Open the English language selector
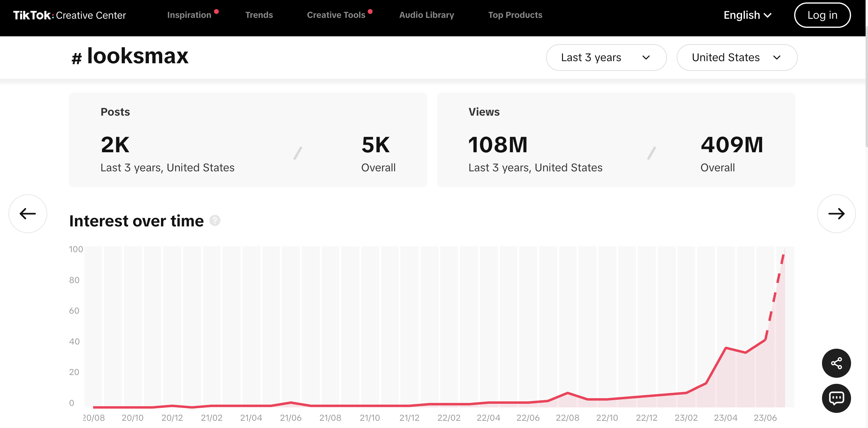Viewport: 868px width, 428px height. point(747,15)
